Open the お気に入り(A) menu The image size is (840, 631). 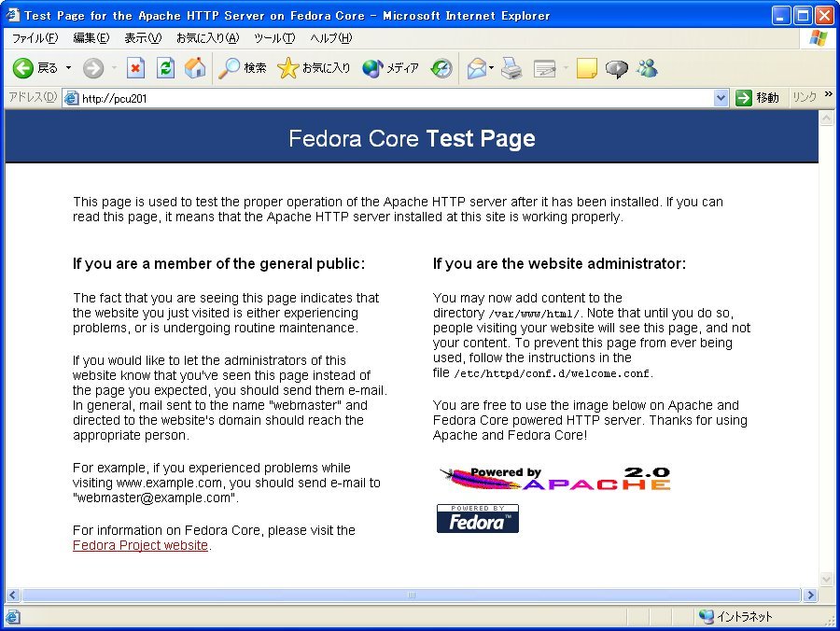click(x=208, y=38)
